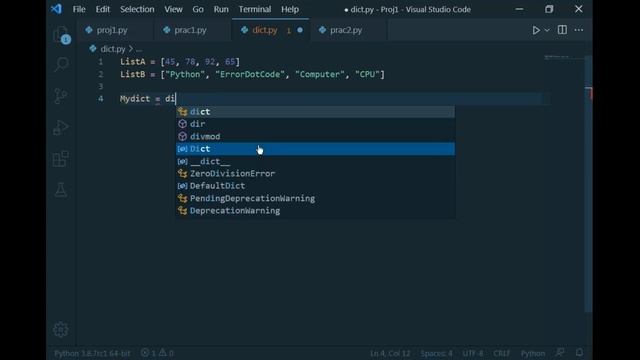Screen dimensions: 640x360
Task: Choose the ZeroDivisionError suggestion
Action: pyautogui.click(x=315, y=173)
